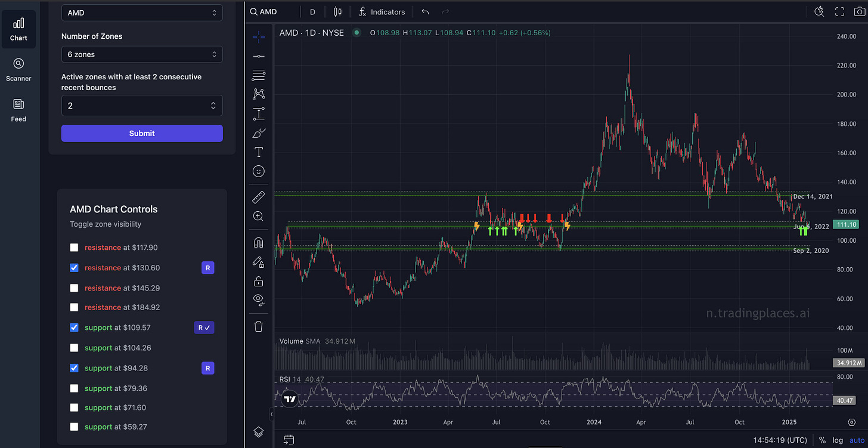Open chart settings gear icon

coord(851,422)
